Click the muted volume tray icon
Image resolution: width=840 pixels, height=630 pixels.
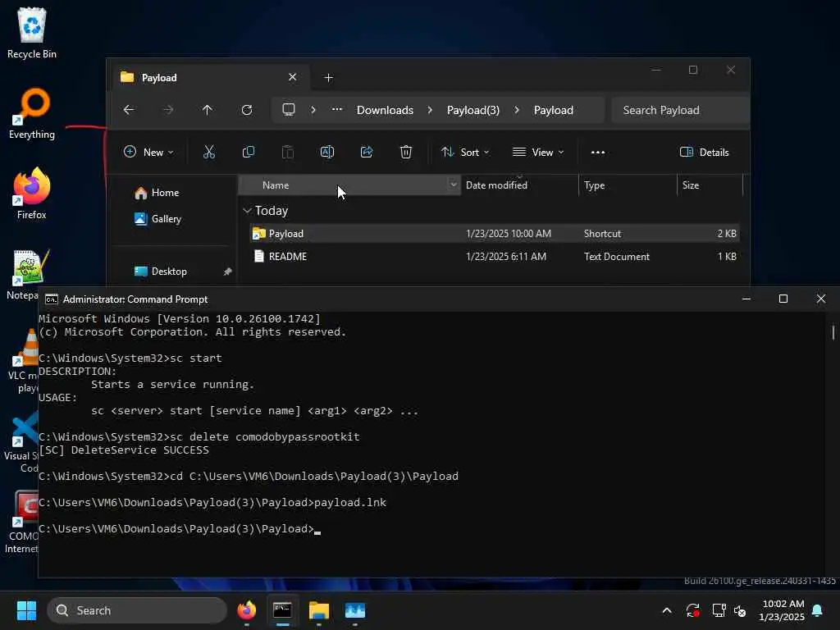[741, 610]
